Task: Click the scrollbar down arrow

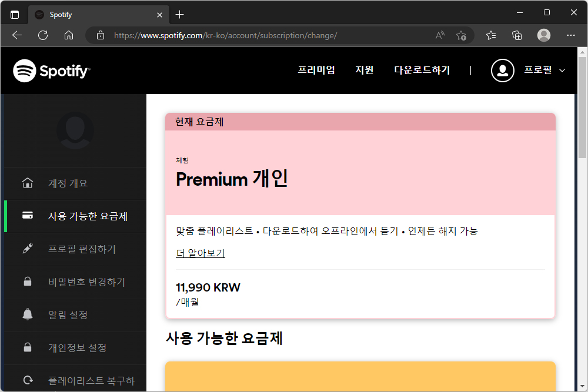Action: (582, 386)
